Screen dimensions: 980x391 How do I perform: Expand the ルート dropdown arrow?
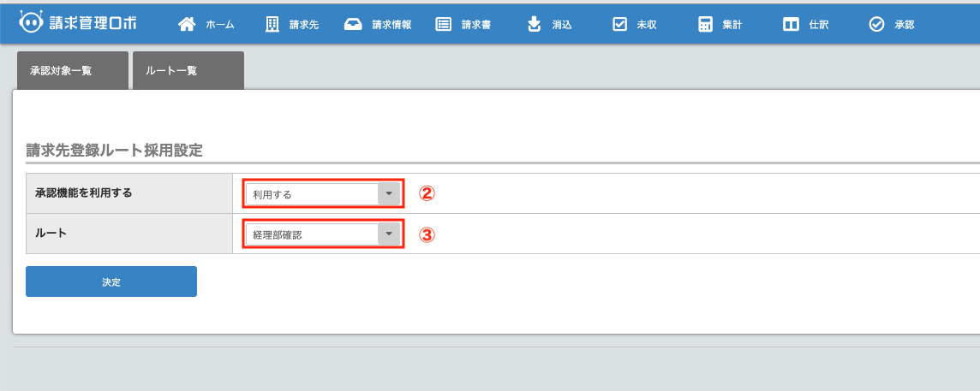tap(389, 234)
